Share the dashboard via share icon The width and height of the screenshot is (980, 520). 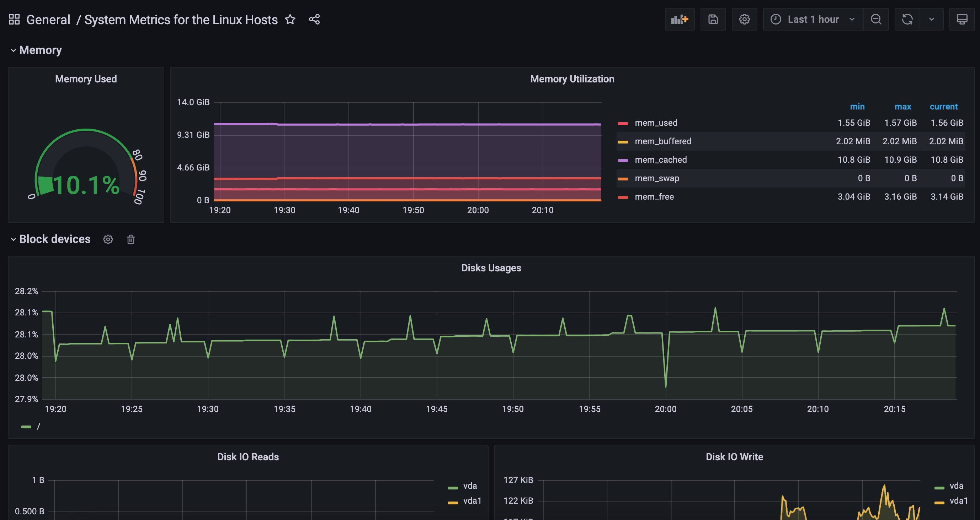[x=314, y=20]
